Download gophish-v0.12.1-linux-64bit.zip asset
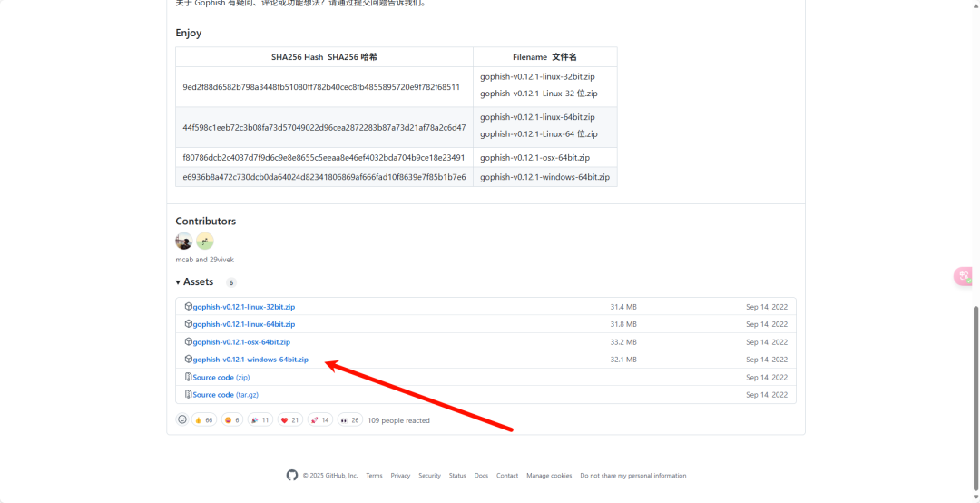 [244, 324]
